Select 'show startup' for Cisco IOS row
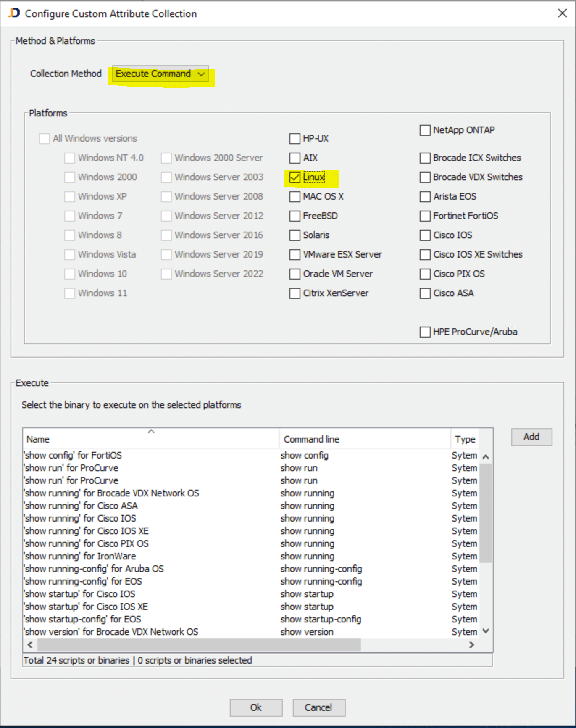This screenshot has height=728, width=576. coord(251,594)
